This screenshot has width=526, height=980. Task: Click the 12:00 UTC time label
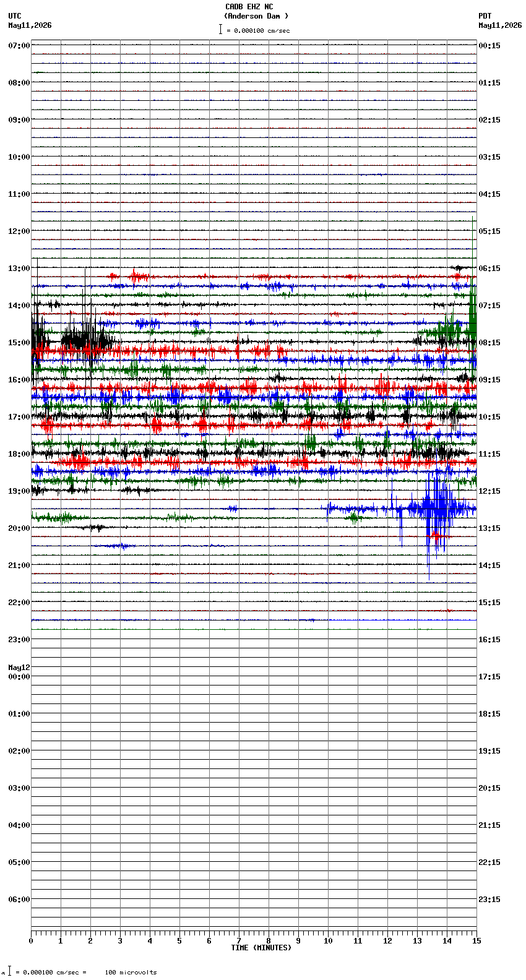[19, 231]
